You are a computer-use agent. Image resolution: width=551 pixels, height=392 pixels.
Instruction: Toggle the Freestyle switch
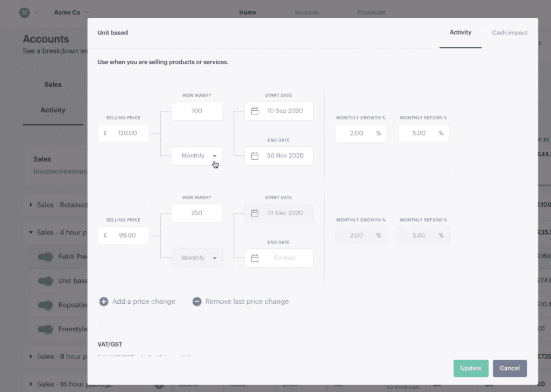[x=45, y=329]
